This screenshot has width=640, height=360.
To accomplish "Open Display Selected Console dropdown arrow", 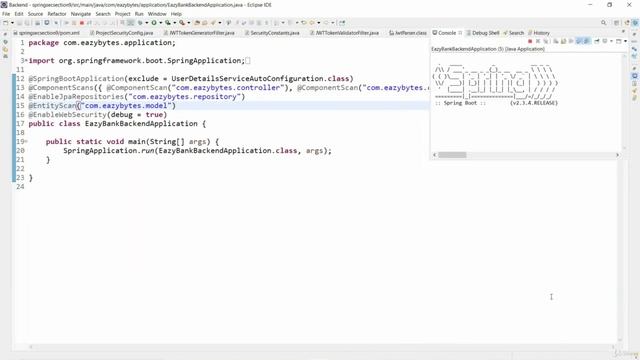I will pyautogui.click(x=611, y=41).
